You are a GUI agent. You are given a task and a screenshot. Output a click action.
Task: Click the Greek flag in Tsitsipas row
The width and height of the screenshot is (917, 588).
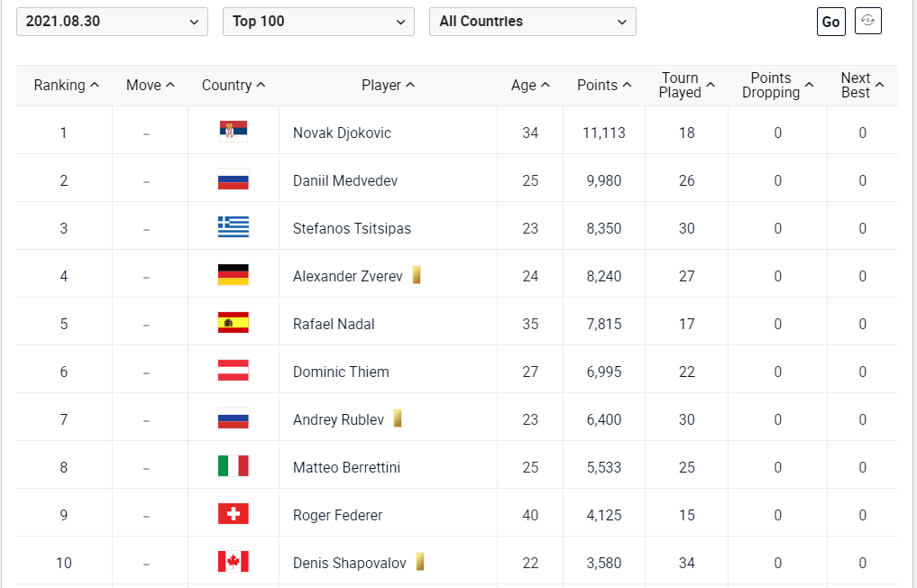pos(234,227)
